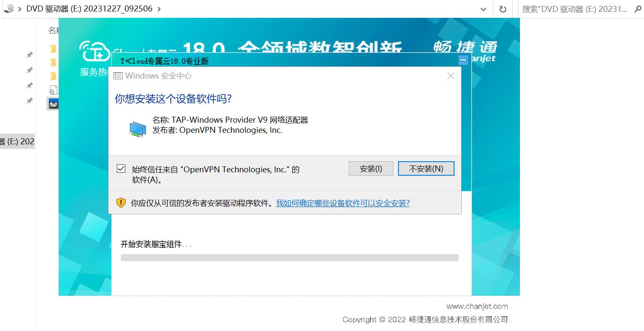Click the drive icon in address bar

click(x=8, y=8)
